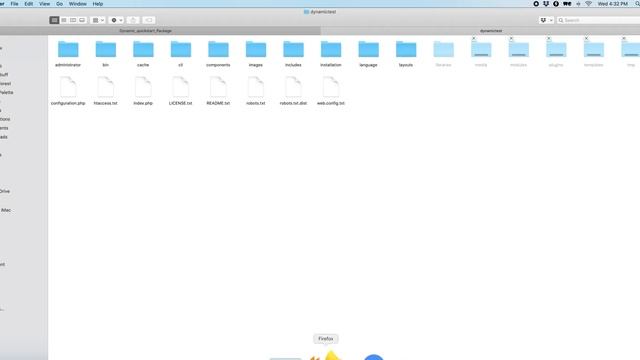Click the Finder search field
Image resolution: width=640 pixels, height=360 pixels.
point(598,20)
